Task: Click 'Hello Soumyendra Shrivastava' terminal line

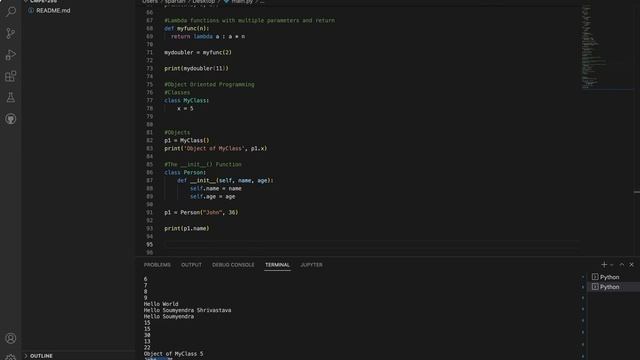Action: click(187, 310)
